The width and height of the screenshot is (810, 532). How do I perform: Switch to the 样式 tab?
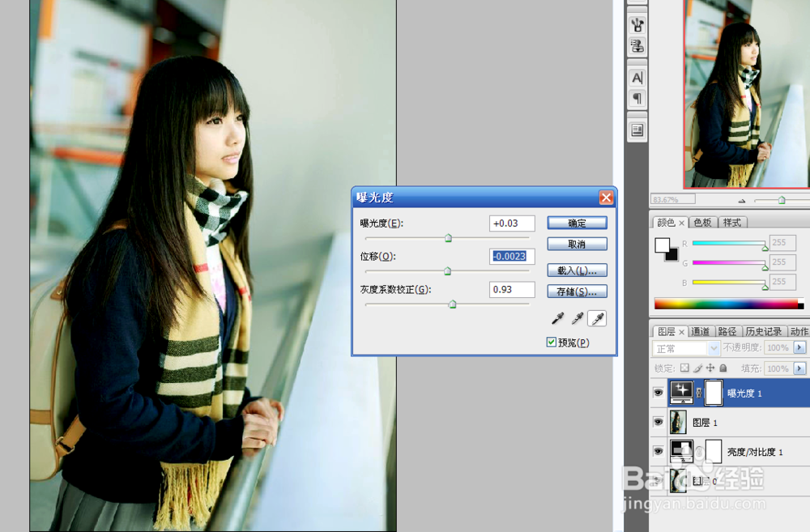click(731, 222)
